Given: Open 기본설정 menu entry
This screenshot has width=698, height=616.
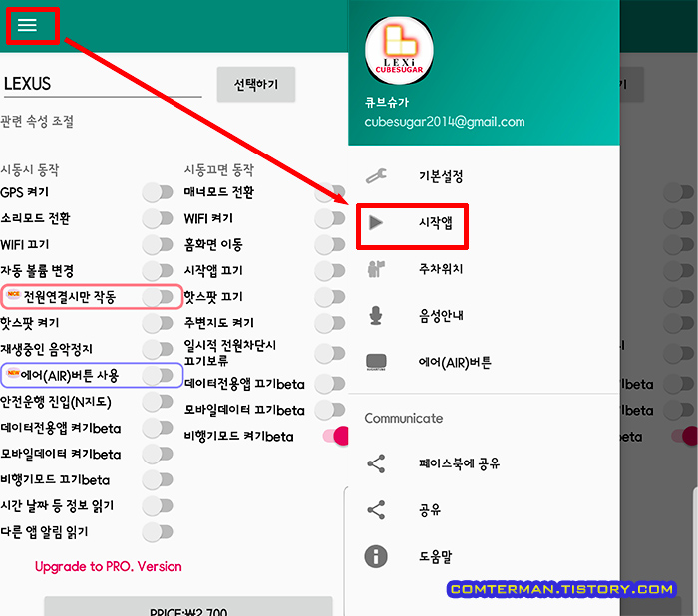Looking at the screenshot, I should 484,176.
